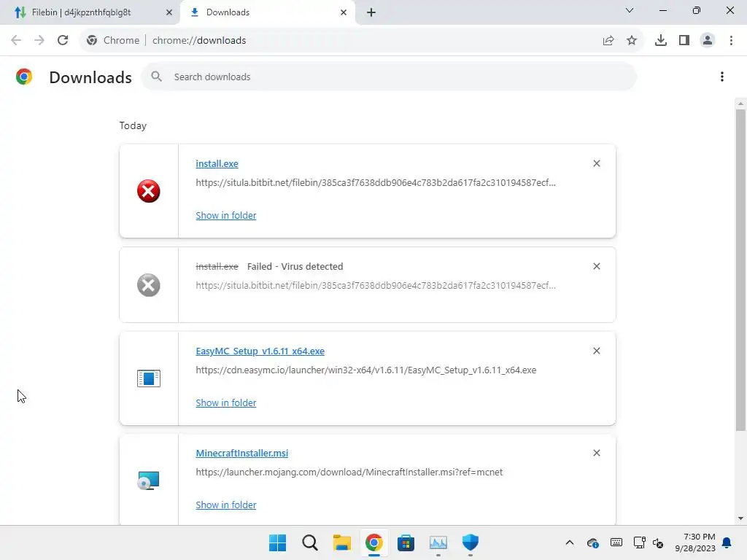Open the Downloads page more actions menu
The width and height of the screenshot is (747, 560).
point(722,77)
